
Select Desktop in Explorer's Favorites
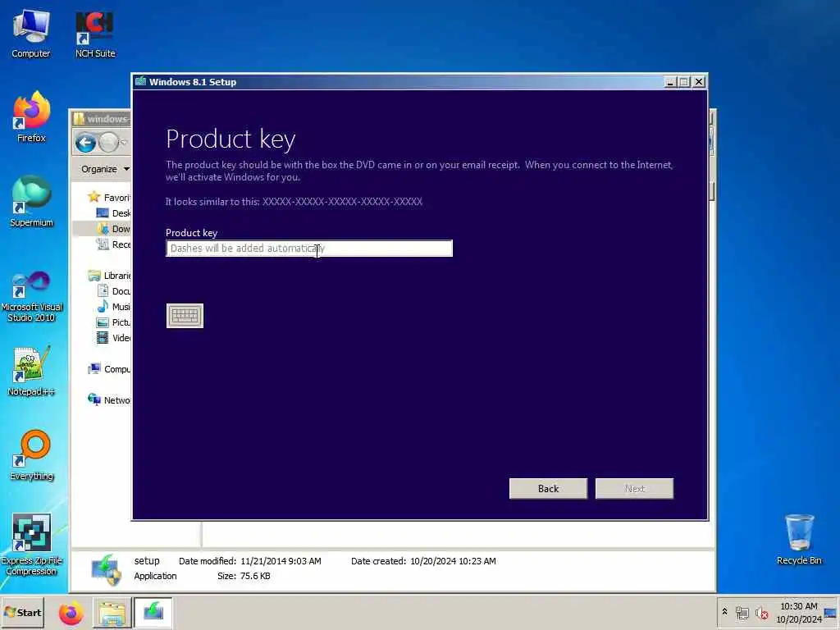[113, 213]
